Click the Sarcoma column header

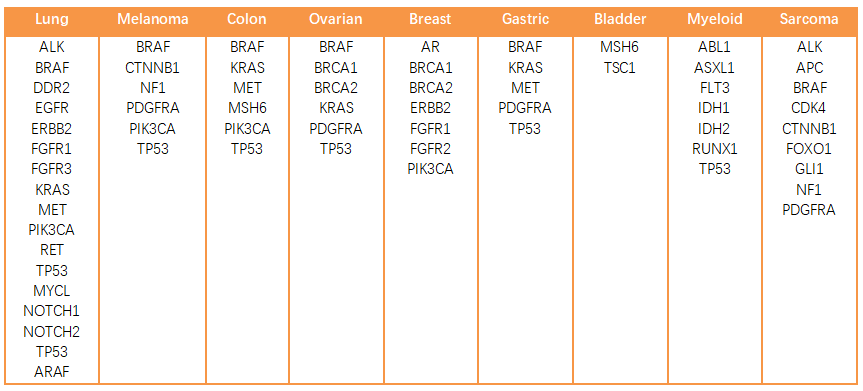click(x=809, y=19)
